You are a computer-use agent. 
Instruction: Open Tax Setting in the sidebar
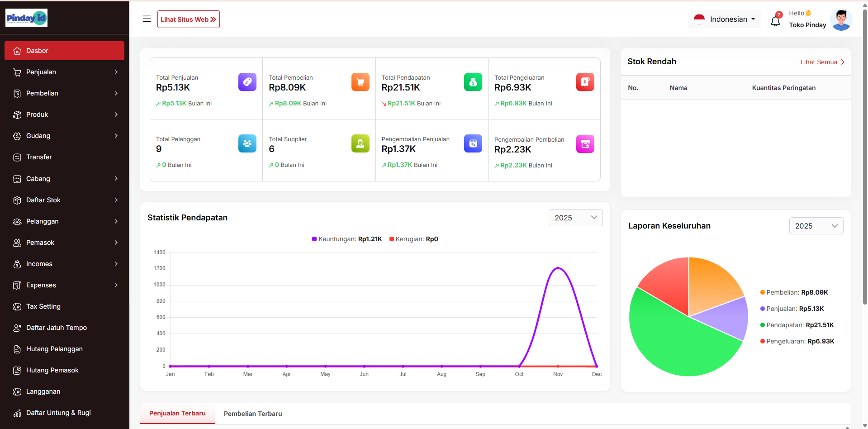pyautogui.click(x=43, y=306)
